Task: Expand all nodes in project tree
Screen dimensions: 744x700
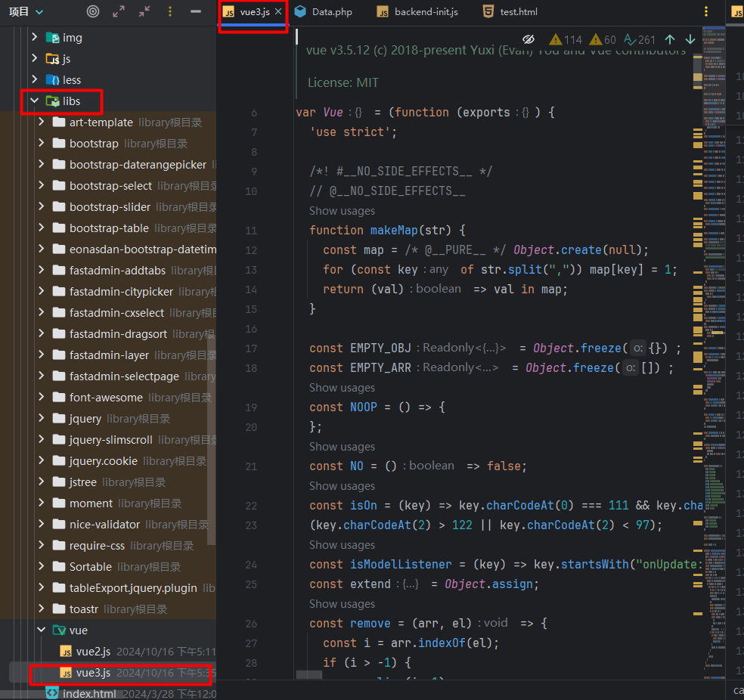Action: pos(119,11)
